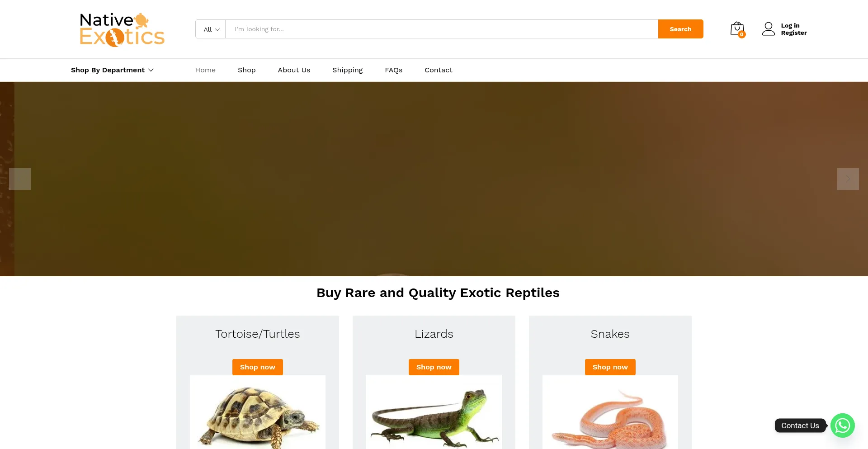Click Shop now under Lizards
The width and height of the screenshot is (868, 449).
click(x=434, y=367)
